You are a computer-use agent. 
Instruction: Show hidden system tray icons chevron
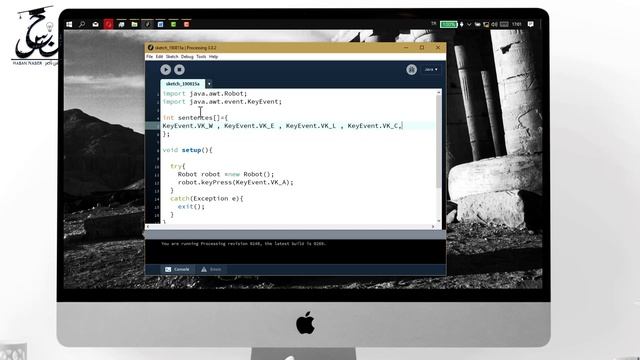tap(469, 24)
